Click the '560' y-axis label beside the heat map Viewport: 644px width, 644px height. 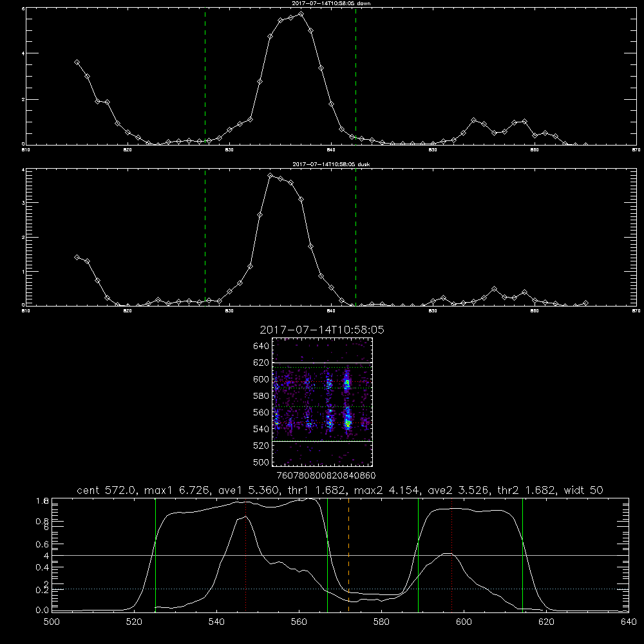coord(261,412)
